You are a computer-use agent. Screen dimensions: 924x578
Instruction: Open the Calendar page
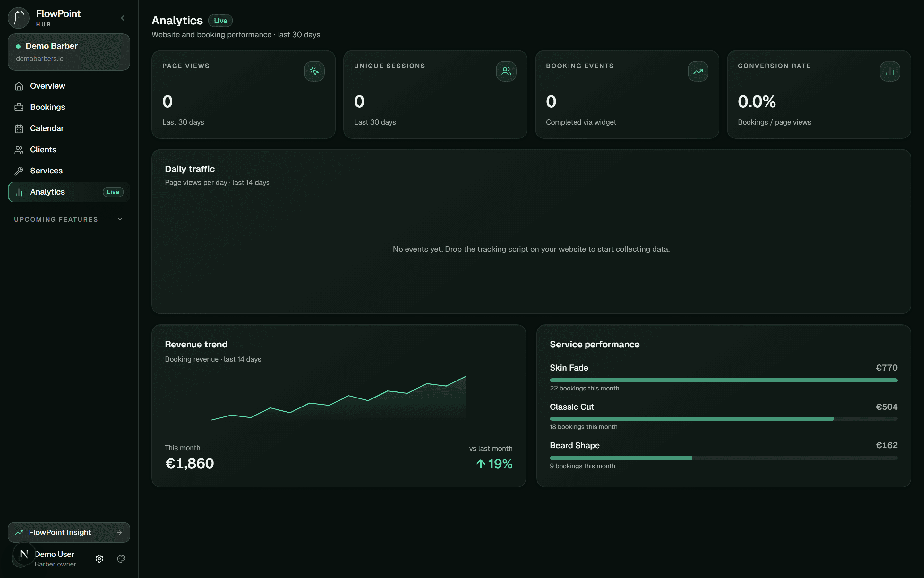click(69, 128)
